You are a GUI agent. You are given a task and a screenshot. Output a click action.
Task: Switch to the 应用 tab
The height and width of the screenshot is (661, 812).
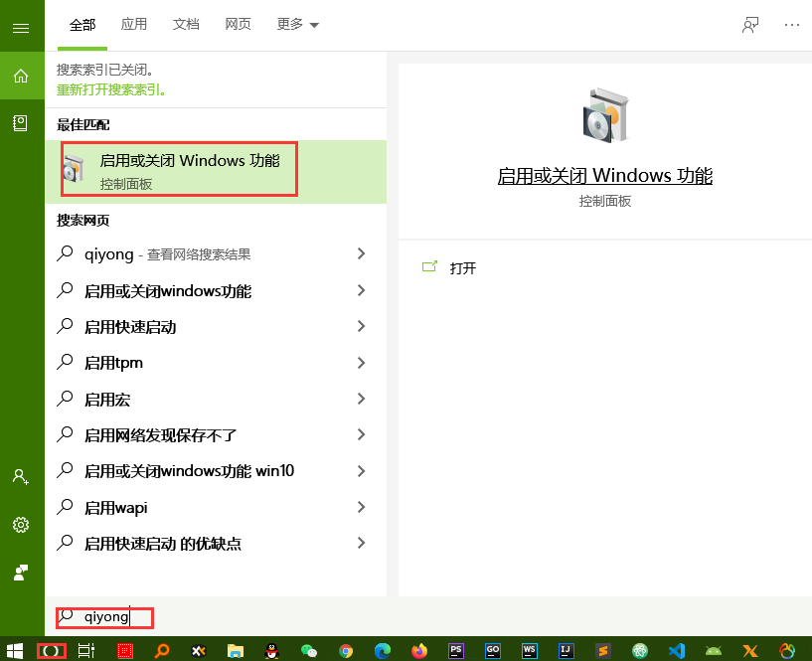134,24
